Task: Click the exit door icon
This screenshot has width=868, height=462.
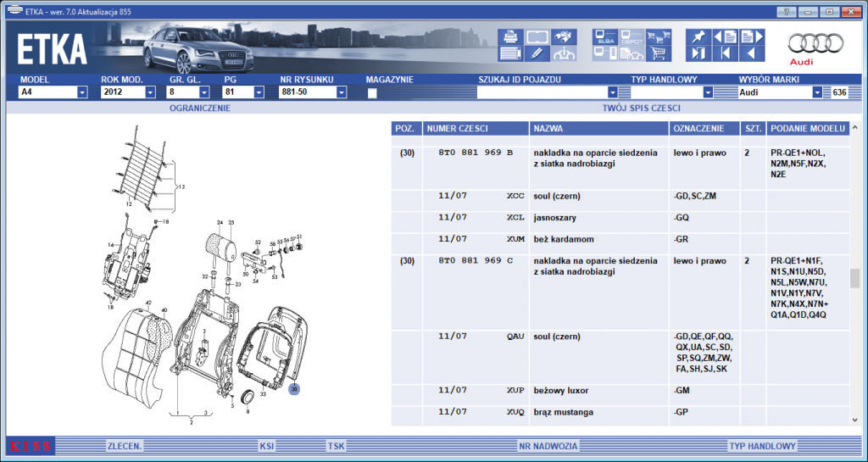Action: point(698,53)
